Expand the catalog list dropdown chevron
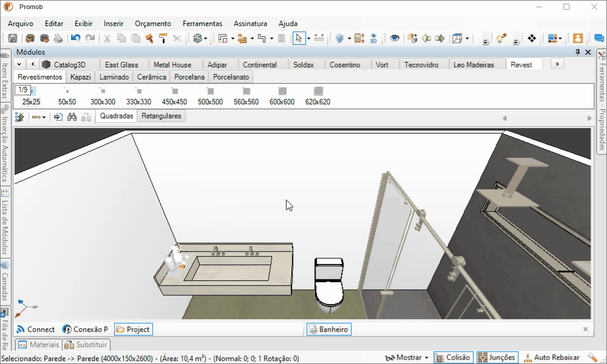Viewport: 607px width, 364px height. [x=19, y=64]
